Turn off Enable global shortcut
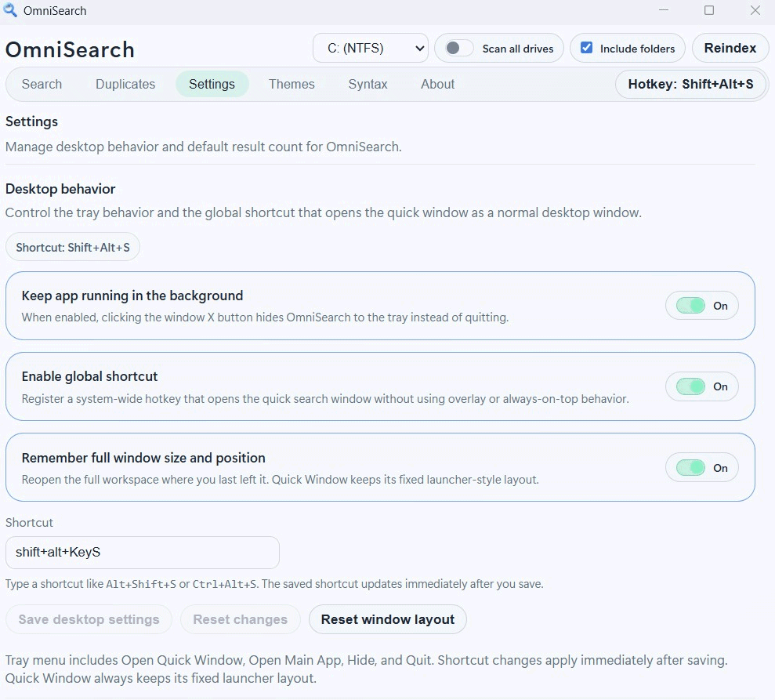This screenshot has height=700, width=775. [x=701, y=386]
